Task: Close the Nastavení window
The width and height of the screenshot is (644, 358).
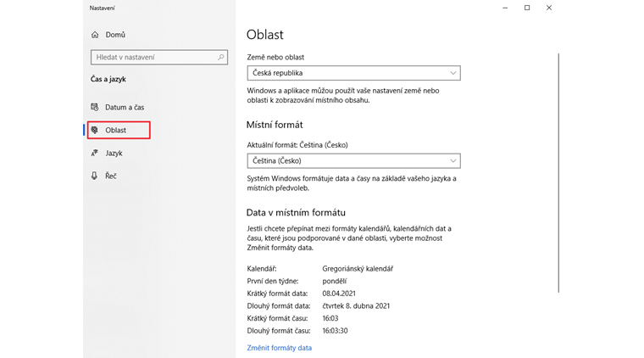Action: [549, 8]
